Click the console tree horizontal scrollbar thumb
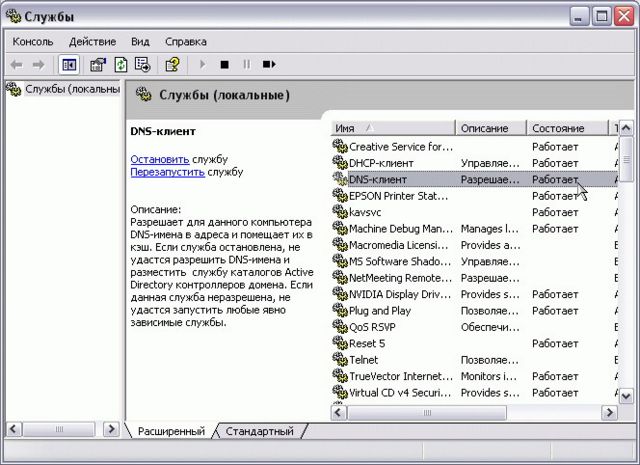Viewport: 640px width, 465px height. [59, 429]
